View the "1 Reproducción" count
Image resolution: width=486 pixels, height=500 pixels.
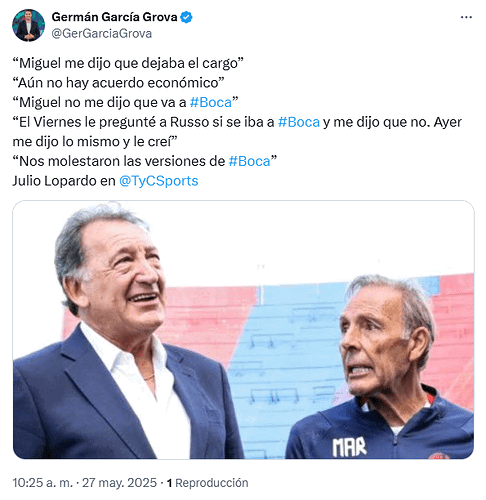pyautogui.click(x=207, y=483)
